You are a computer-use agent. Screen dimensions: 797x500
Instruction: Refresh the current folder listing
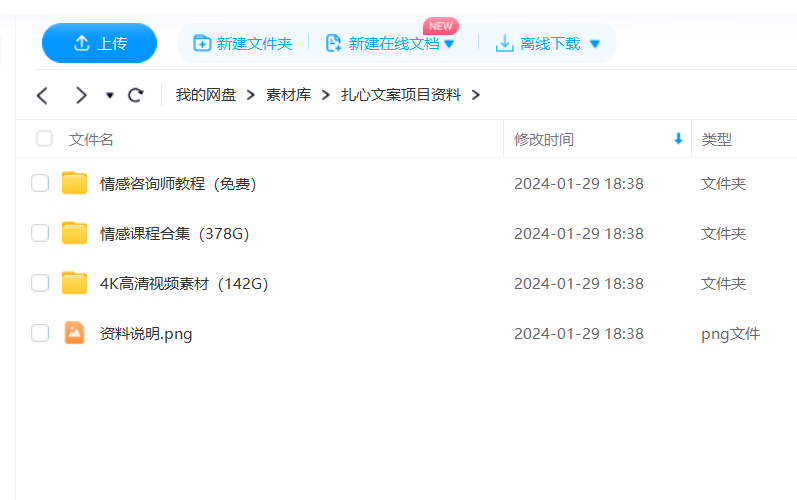(136, 95)
